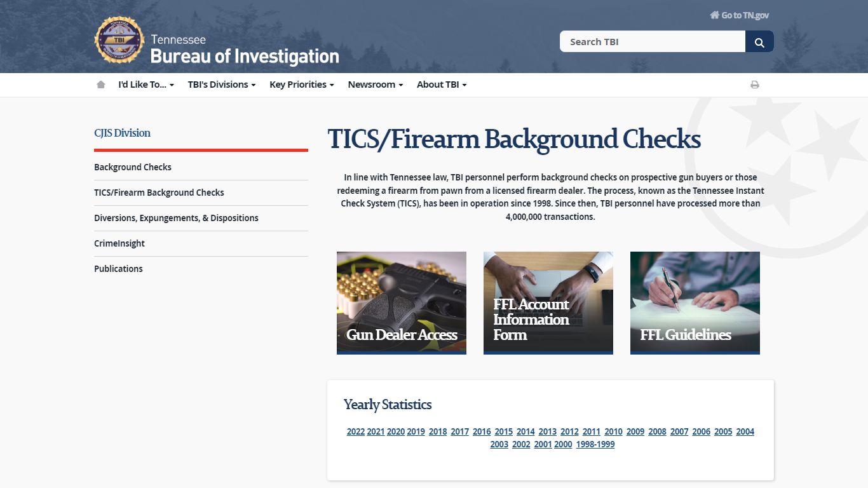Open 2015 yearly statistics

(x=503, y=431)
